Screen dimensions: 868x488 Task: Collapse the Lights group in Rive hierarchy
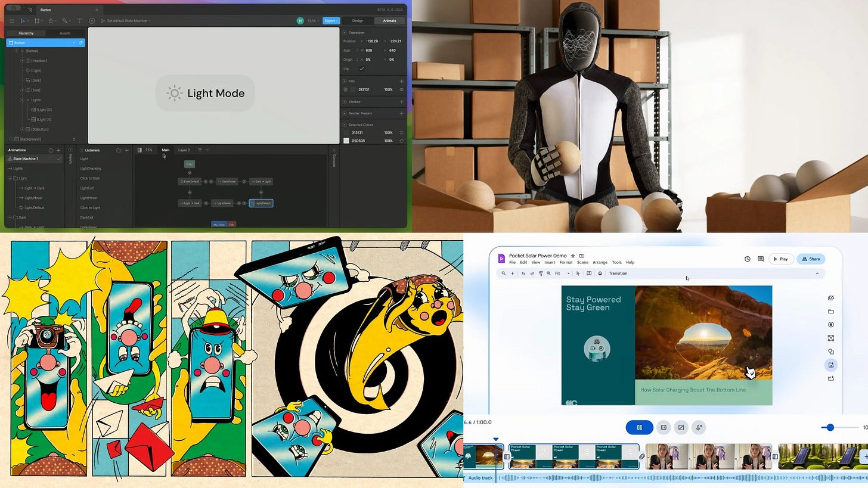[22, 100]
